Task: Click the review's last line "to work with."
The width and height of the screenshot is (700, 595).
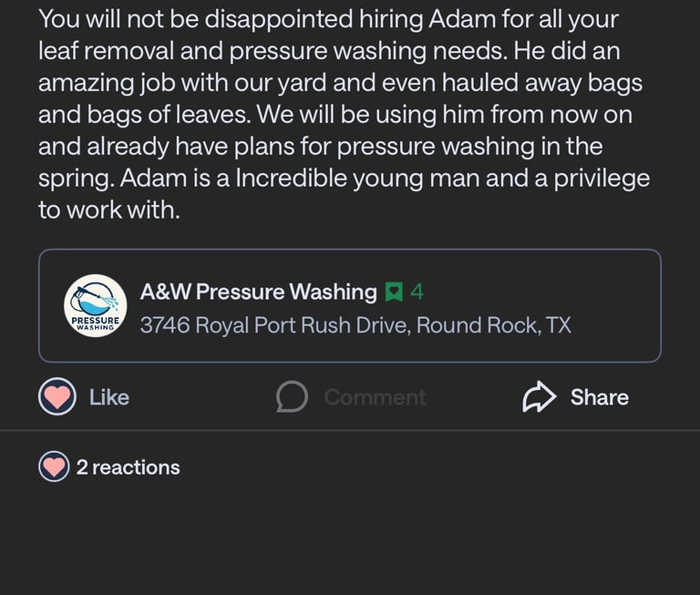Action: pyautogui.click(x=109, y=210)
